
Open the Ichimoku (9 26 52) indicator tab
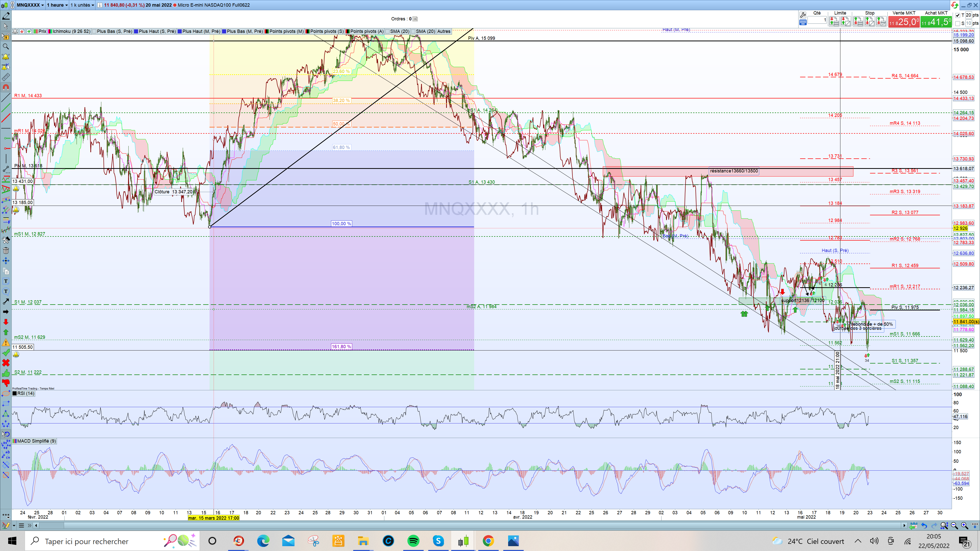pyautogui.click(x=71, y=32)
